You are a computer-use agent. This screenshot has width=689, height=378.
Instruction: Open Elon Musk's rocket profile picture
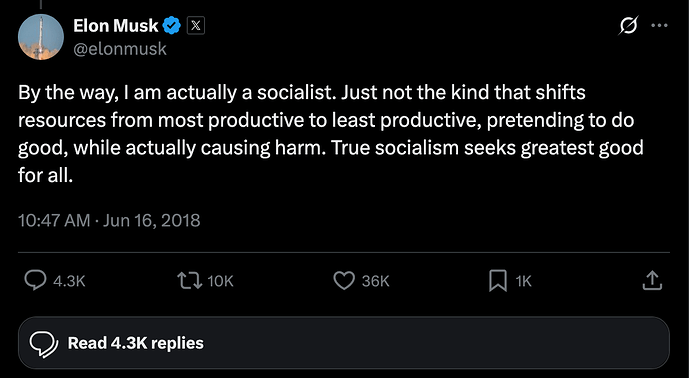click(x=41, y=37)
